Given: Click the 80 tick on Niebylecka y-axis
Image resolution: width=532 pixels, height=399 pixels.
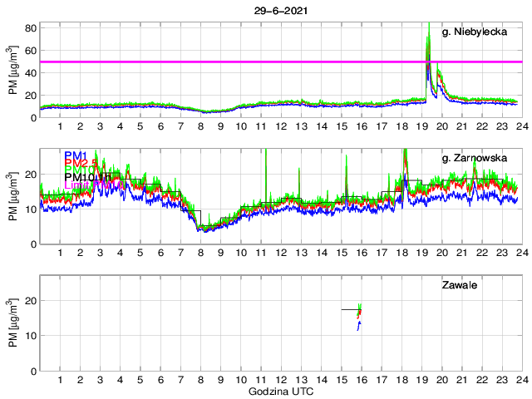Looking at the screenshot, I should tap(31, 27).
